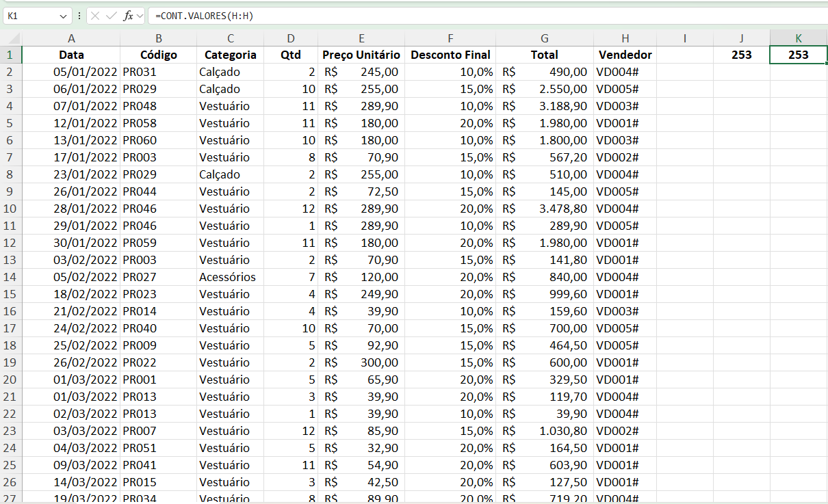This screenshot has height=504, width=828.
Task: Select column F header
Action: click(450, 39)
